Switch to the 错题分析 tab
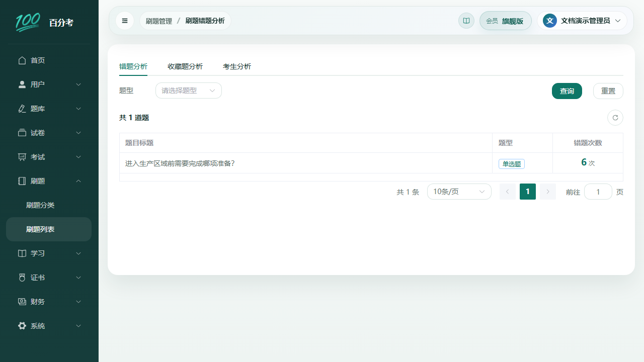Viewport: 644px width, 362px height. point(133,66)
